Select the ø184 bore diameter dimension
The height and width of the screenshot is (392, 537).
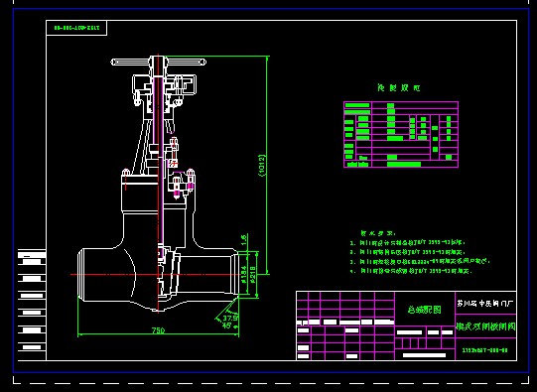coord(243,273)
